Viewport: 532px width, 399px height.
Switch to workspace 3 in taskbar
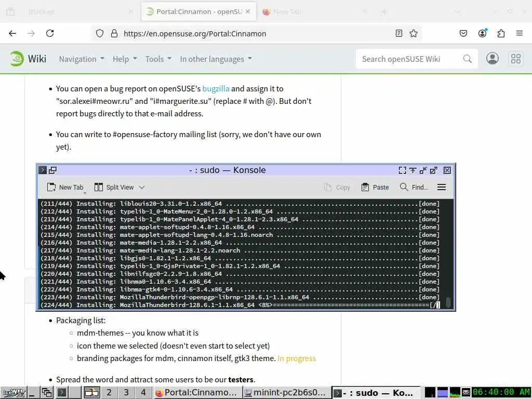click(126, 393)
